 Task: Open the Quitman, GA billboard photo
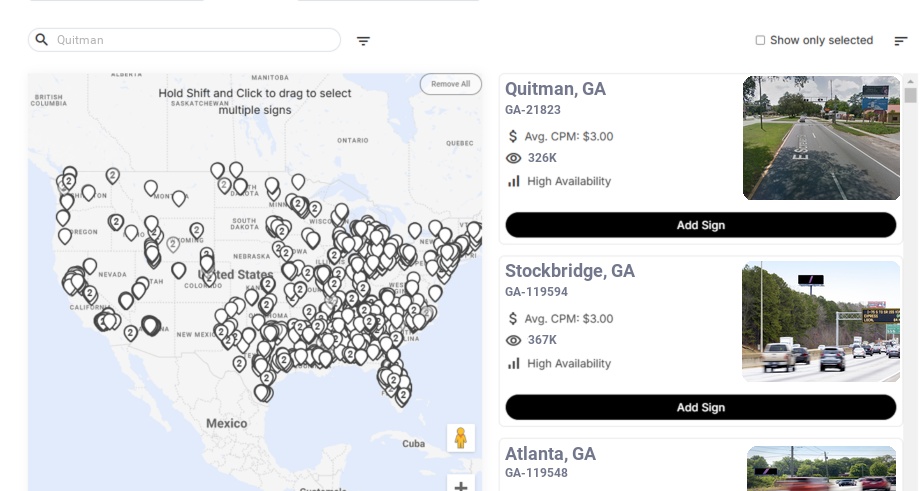(821, 138)
